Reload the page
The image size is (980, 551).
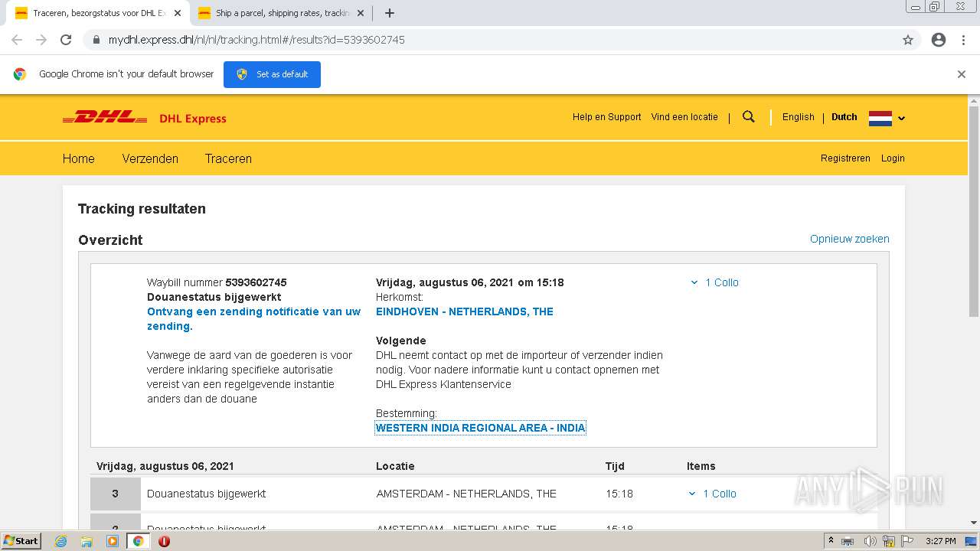pyautogui.click(x=66, y=40)
